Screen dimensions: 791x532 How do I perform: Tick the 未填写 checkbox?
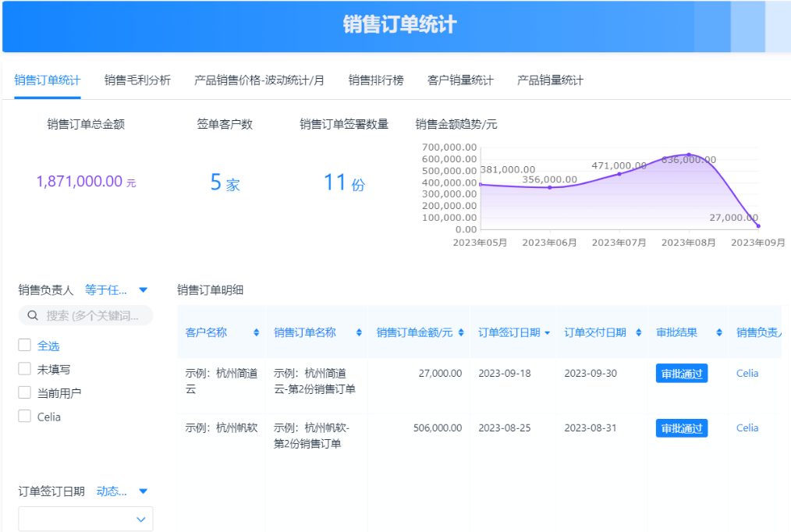pos(25,369)
